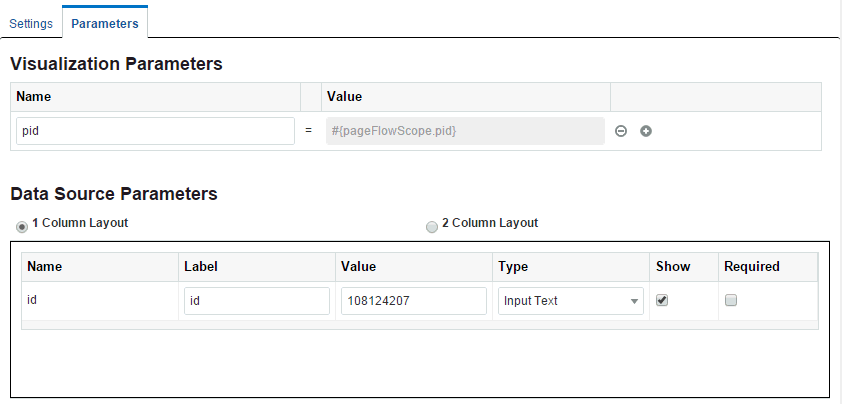Click the horizontal scrollbar below the id row
Screen dimensions: 842x404
pyautogui.click(x=420, y=325)
